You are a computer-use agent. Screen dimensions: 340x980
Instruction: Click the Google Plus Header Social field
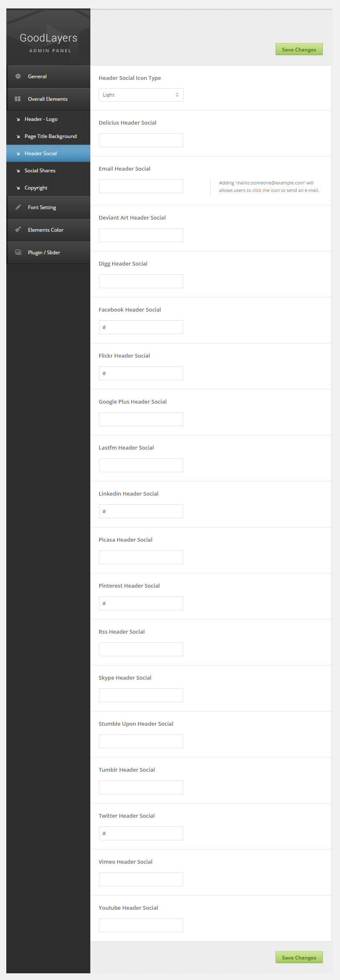point(141,419)
